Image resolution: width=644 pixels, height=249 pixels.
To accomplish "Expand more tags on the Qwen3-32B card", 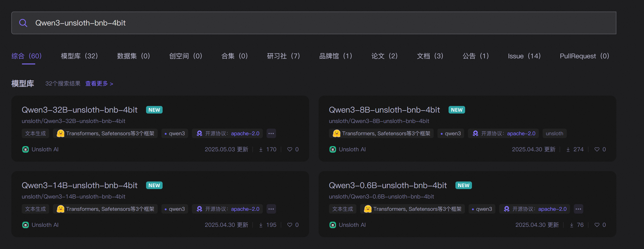I will click(271, 133).
